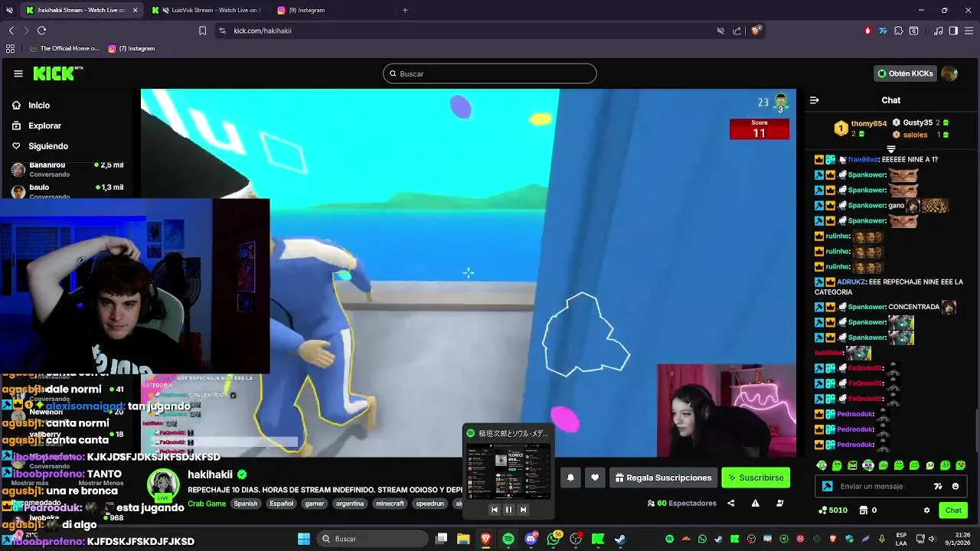The width and height of the screenshot is (980, 551).
Task: Click the Spotify media popup thumbnail
Action: coord(508,470)
